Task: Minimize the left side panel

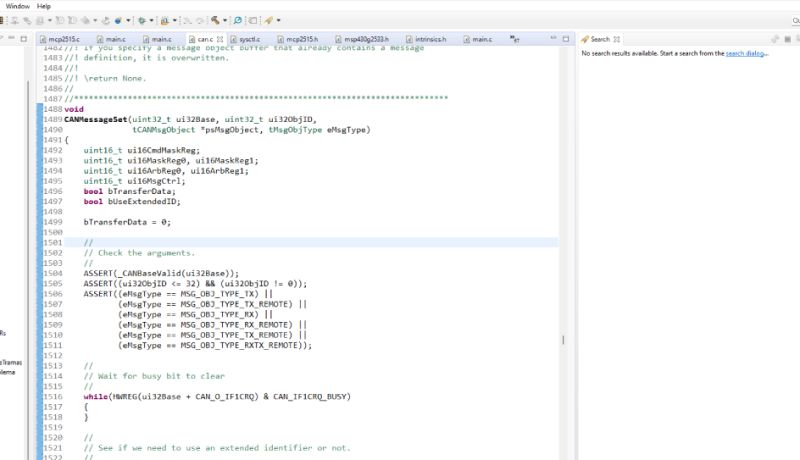Action: click(x=11, y=38)
